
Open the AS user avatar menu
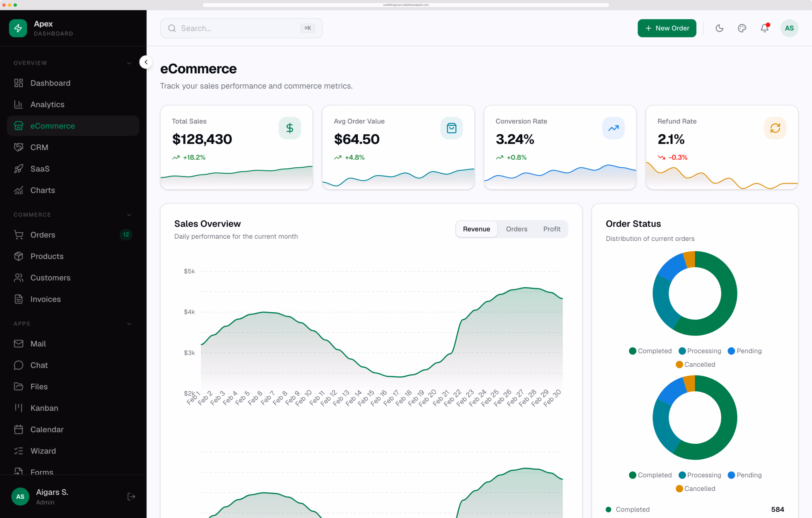tap(789, 28)
